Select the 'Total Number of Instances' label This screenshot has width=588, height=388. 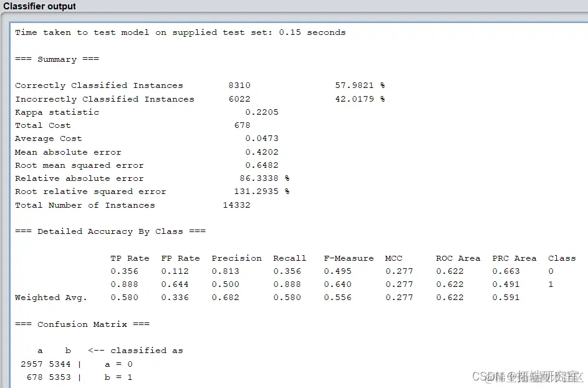coord(85,205)
